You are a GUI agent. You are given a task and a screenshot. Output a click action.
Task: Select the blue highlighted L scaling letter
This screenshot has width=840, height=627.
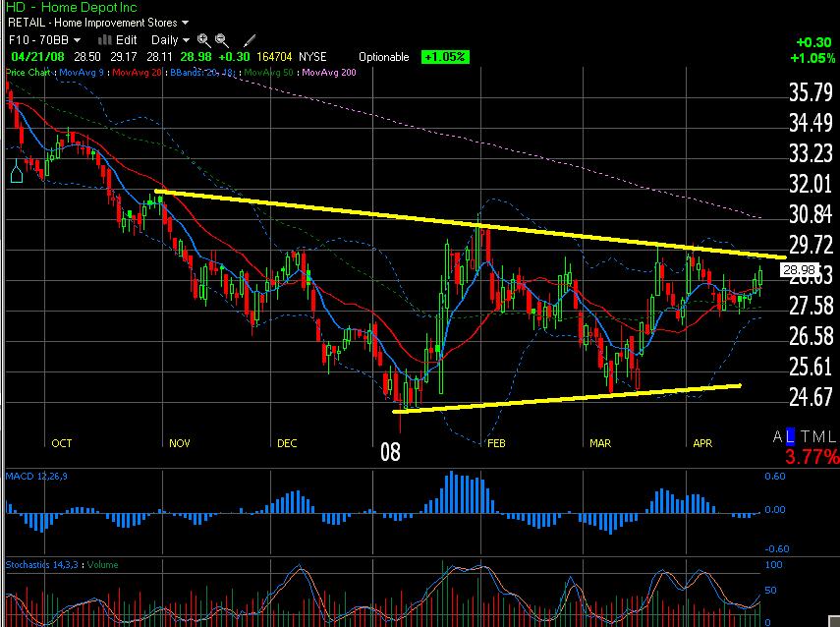point(790,436)
